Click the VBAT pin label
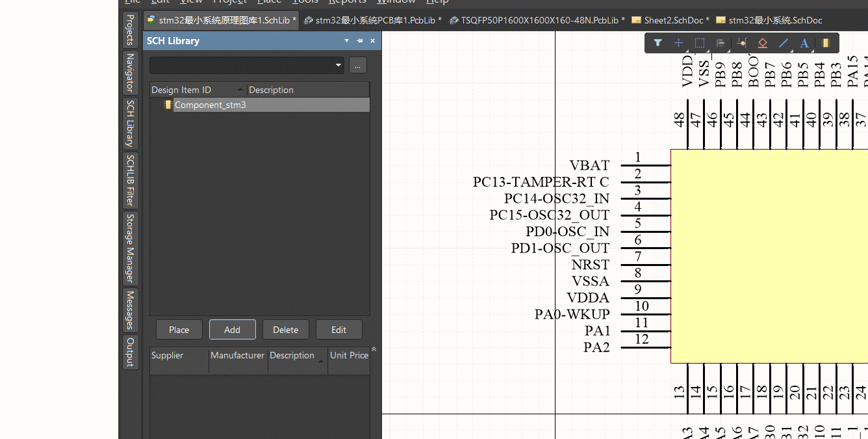Image resolution: width=868 pixels, height=439 pixels. 590,166
